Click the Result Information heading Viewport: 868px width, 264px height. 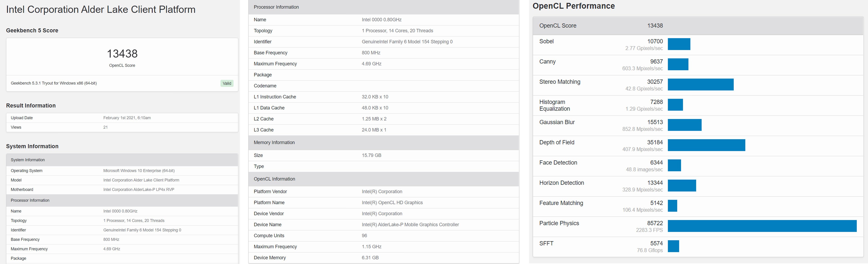pyautogui.click(x=31, y=106)
